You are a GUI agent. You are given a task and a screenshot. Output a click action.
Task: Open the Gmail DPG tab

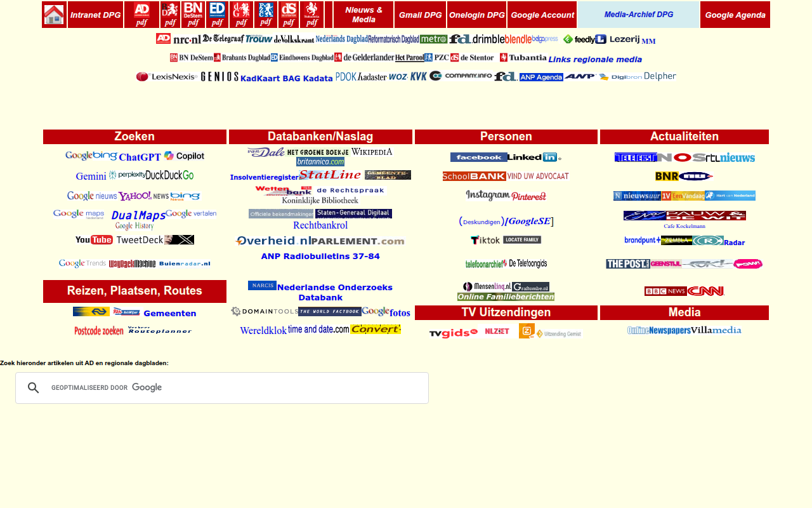pyautogui.click(x=420, y=15)
